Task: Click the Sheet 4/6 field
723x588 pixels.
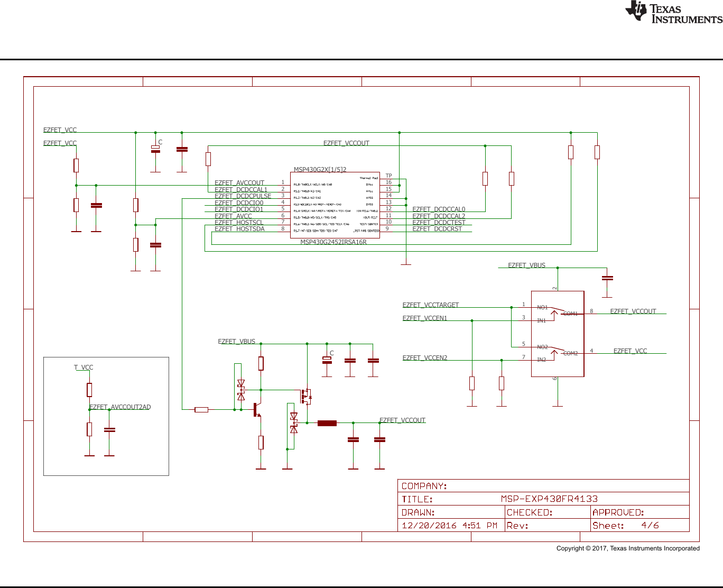Action: 625,526
